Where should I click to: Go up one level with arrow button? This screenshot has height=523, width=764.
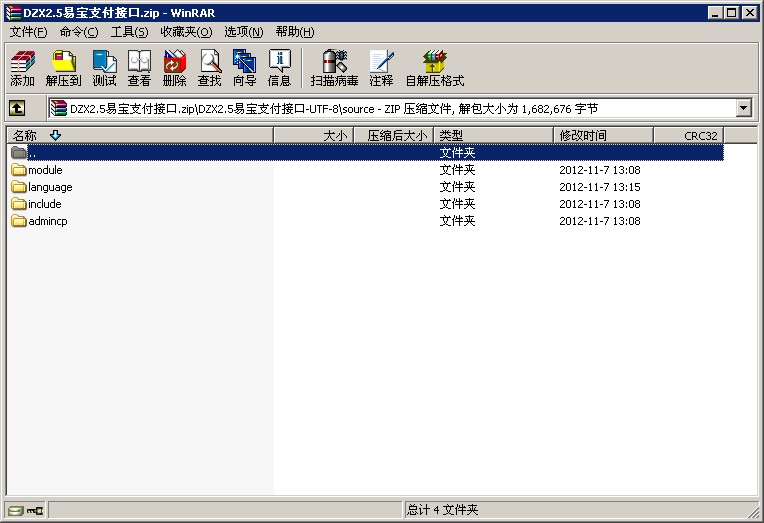17,108
